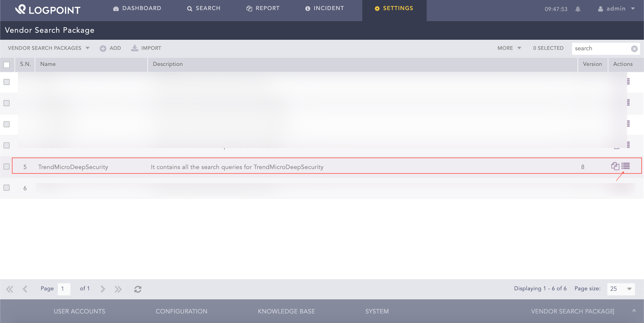Toggle the select-all checkbox in table header
The image size is (644, 323).
click(x=6, y=65)
